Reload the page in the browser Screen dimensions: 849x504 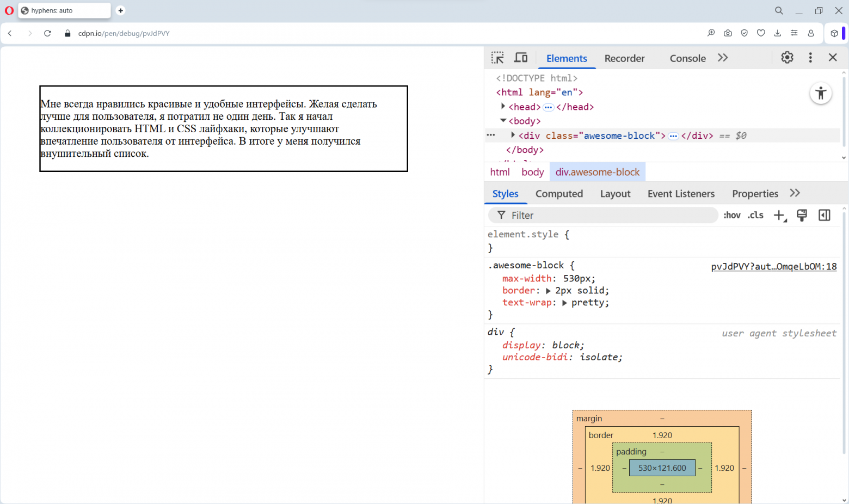coord(47,33)
